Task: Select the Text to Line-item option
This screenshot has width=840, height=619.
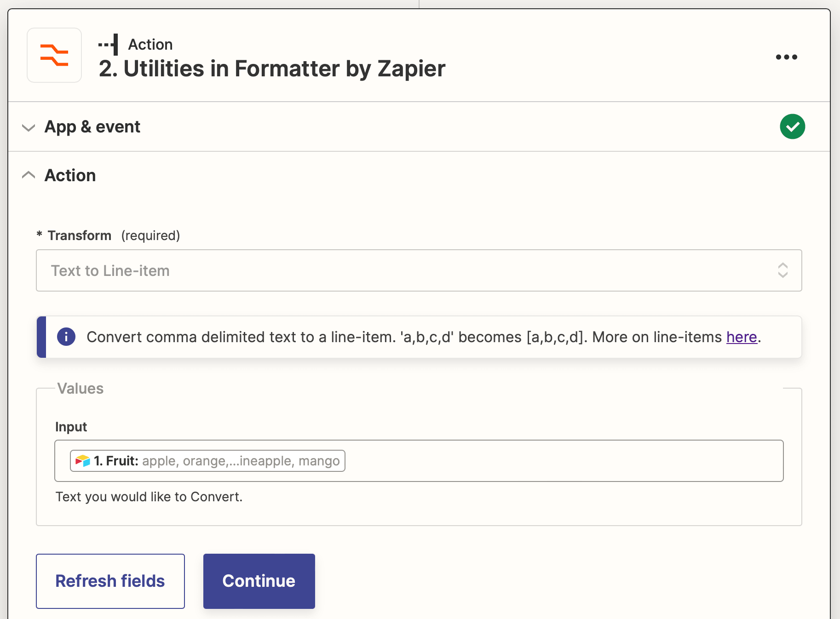Action: click(x=110, y=270)
